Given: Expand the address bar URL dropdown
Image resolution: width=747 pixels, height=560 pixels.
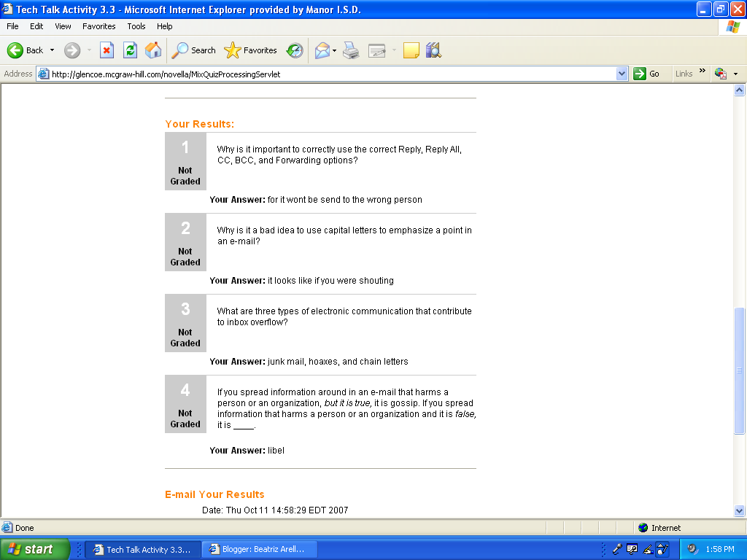Looking at the screenshot, I should (x=622, y=74).
